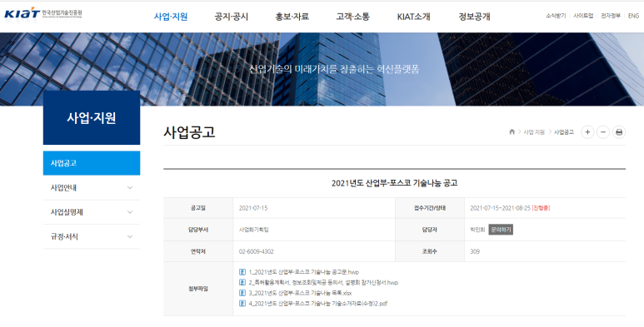644x327 pixels.
Task: Click file icon beside 3_목록.xlsx
Action: tap(242, 293)
